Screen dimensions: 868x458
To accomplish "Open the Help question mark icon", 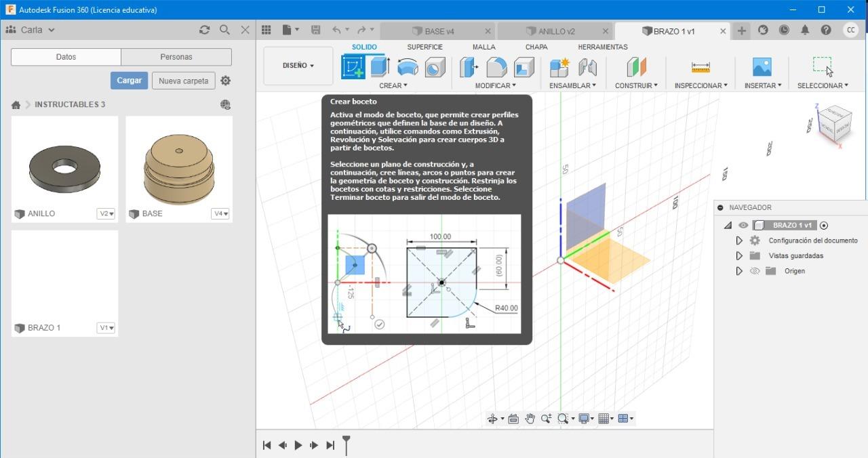I will (826, 30).
